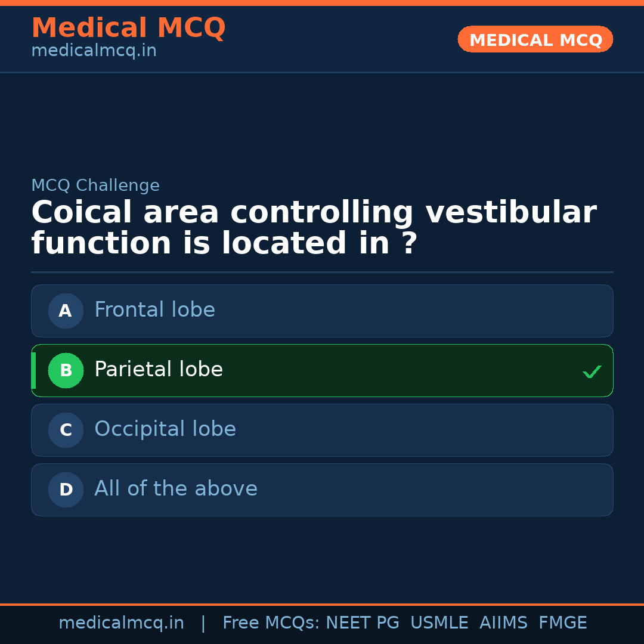Click the vestibular function question text

click(314, 228)
